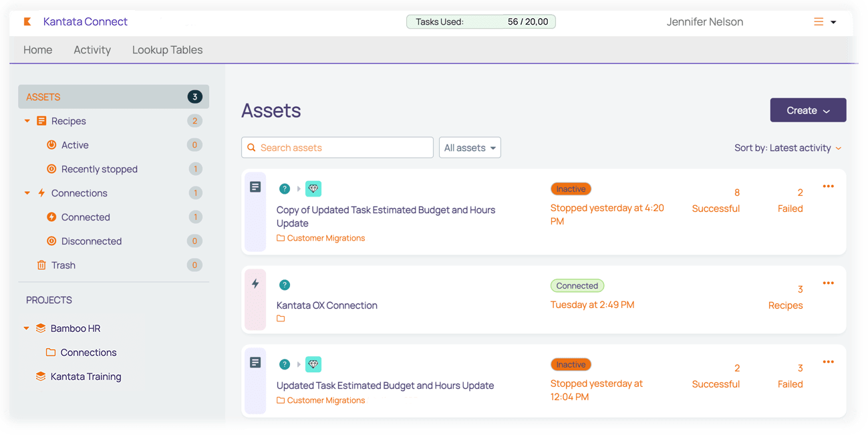
Task: Open the Sort by Latest activity dropdown
Action: coord(788,148)
